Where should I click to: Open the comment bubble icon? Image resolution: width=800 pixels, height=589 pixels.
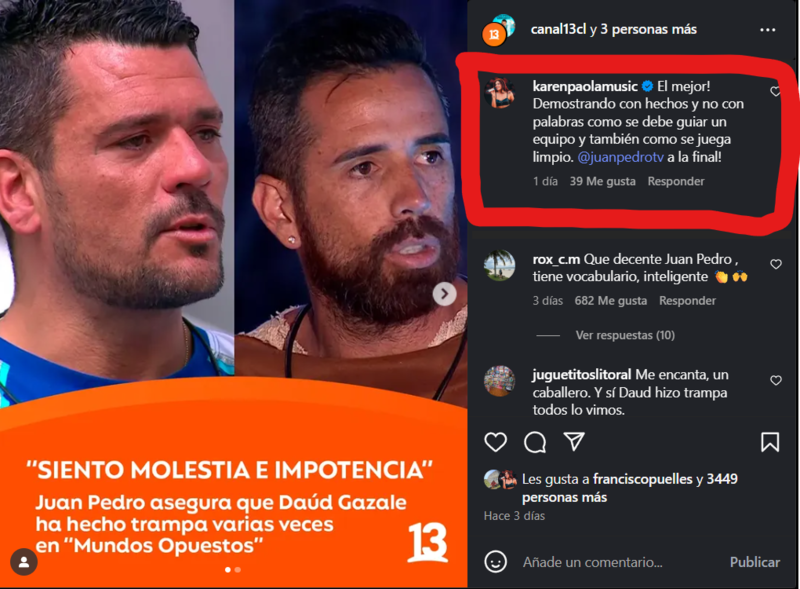pyautogui.click(x=535, y=442)
